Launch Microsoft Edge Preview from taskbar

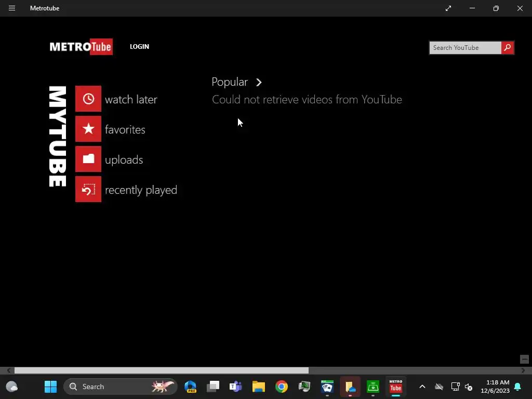tap(190, 387)
